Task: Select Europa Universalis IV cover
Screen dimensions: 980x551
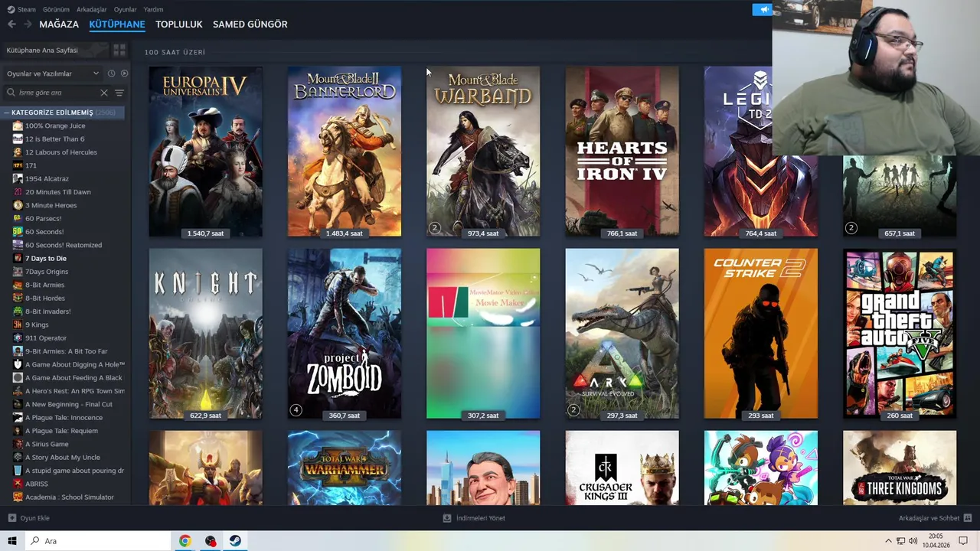Action: [205, 152]
